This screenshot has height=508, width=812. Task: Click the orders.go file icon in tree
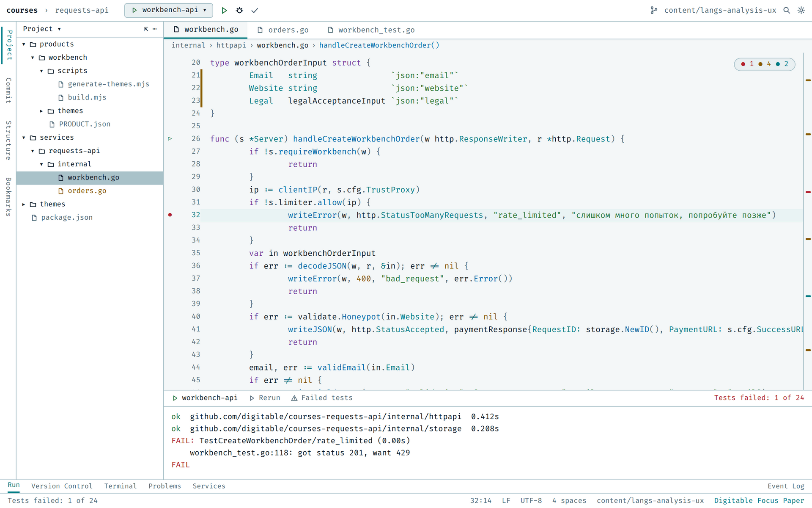(61, 191)
